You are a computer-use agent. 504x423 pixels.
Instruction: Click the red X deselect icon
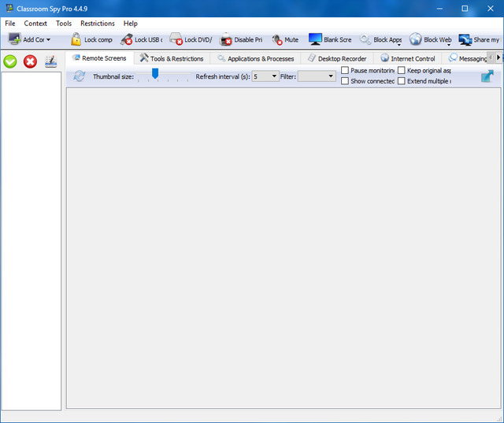point(31,61)
